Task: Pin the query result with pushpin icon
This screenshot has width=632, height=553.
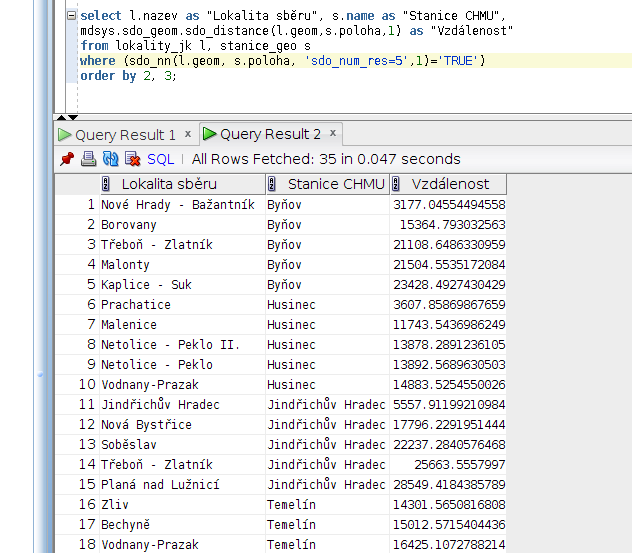Action: [x=67, y=159]
